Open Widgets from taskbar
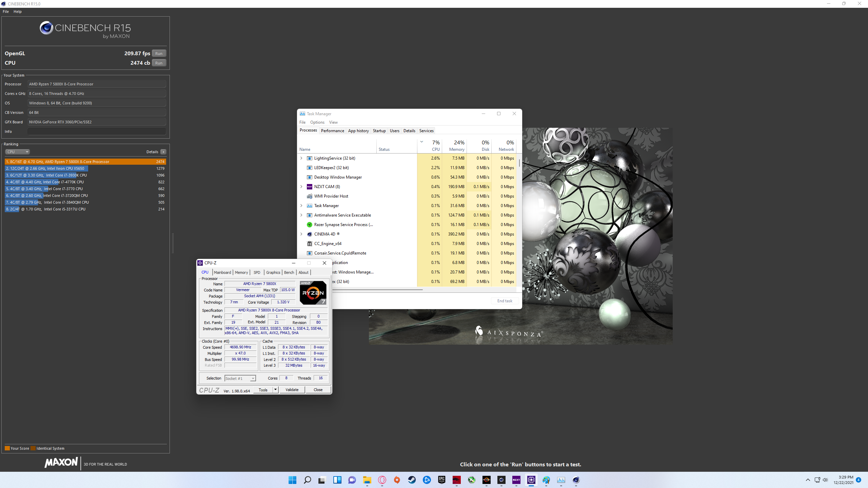The image size is (868, 488). [x=337, y=480]
